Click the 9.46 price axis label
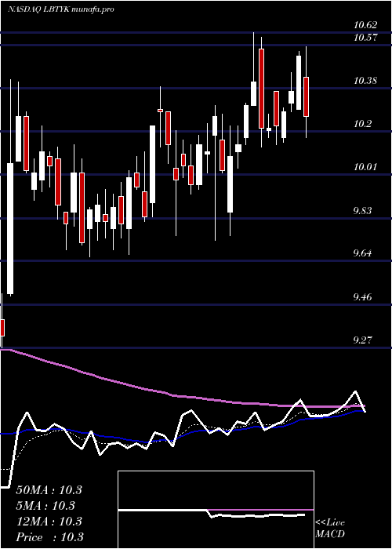The width and height of the screenshot is (392, 549). click(x=364, y=297)
